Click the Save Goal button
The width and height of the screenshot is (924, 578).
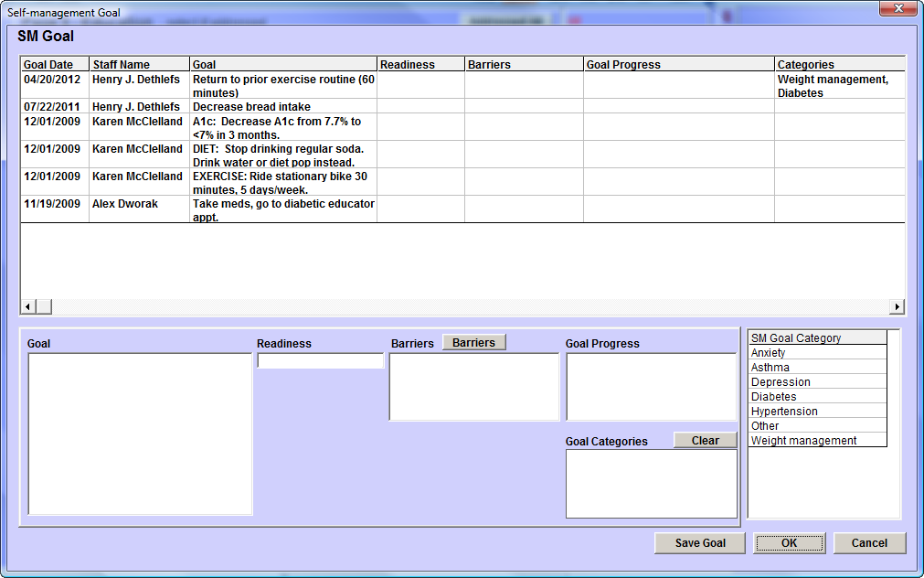[x=700, y=543]
